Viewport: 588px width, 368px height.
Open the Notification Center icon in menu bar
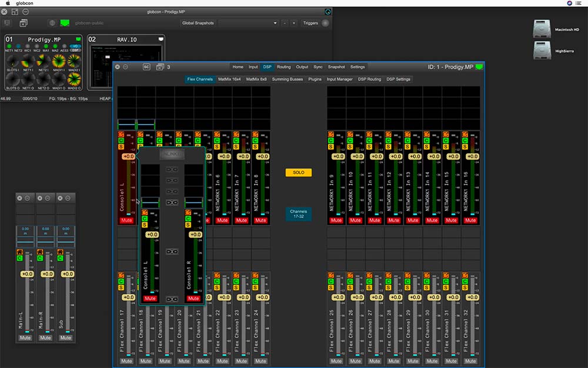579,3
